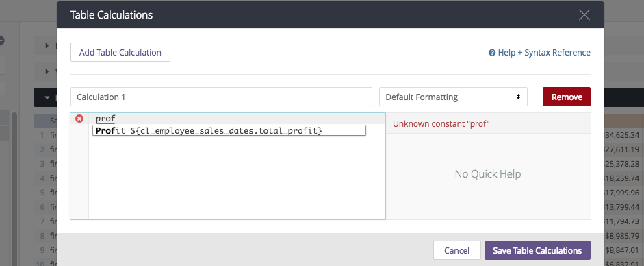Select the Profit autocomplete suggestion

pyautogui.click(x=229, y=131)
